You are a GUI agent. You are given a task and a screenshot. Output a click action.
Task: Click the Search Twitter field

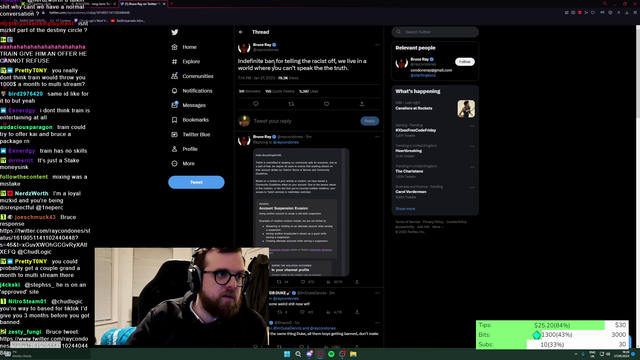click(x=435, y=32)
